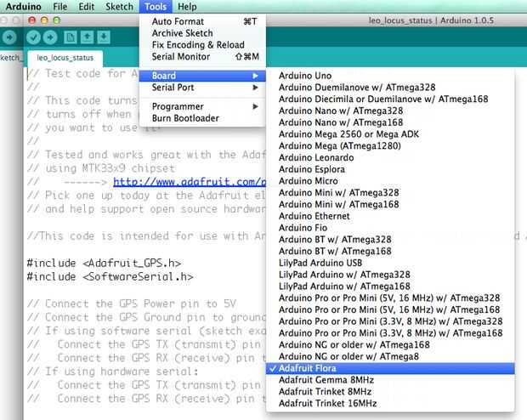527x420 pixels.
Task: Click the Open sketch up-arrow icon
Action: point(87,37)
